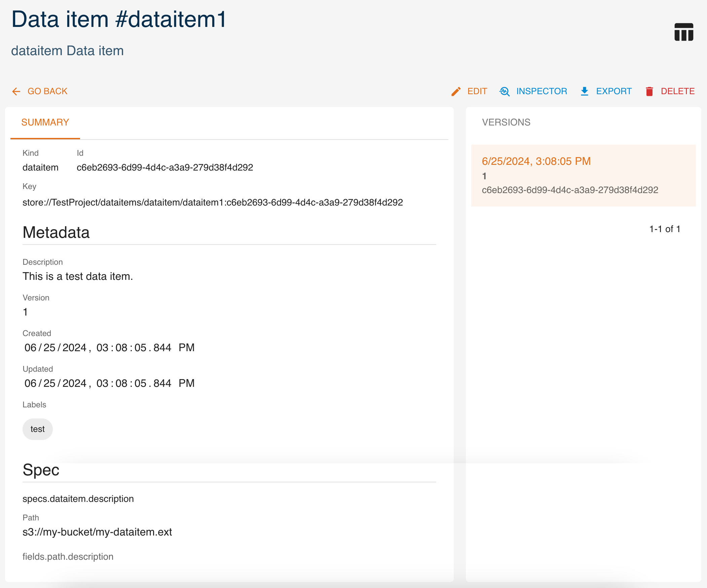Click the Id value c6eb2693-6d99-4d4c-a3a9-279d38f4d292 in the summary
The image size is (707, 588).
[165, 168]
